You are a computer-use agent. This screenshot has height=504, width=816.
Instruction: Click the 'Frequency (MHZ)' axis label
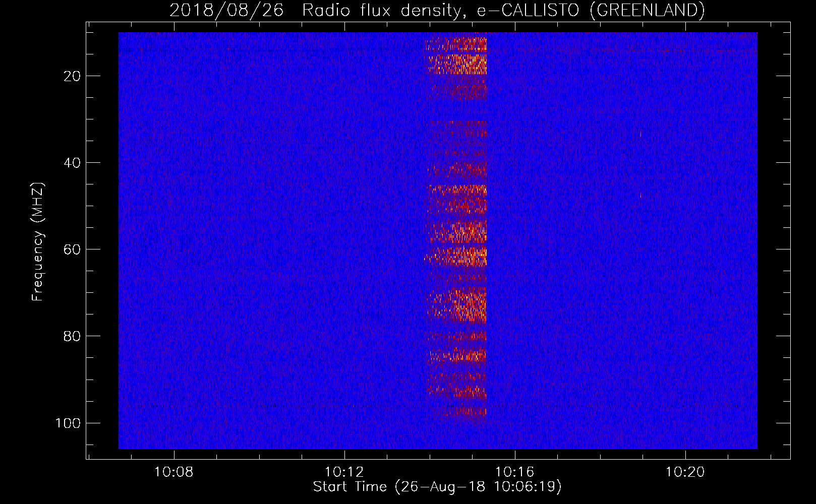pyautogui.click(x=38, y=242)
